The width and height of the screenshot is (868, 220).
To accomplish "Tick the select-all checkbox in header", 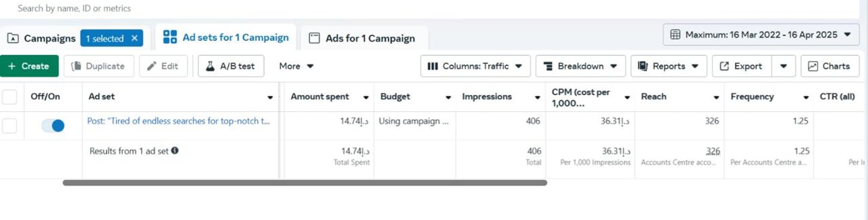I will click(x=9, y=97).
